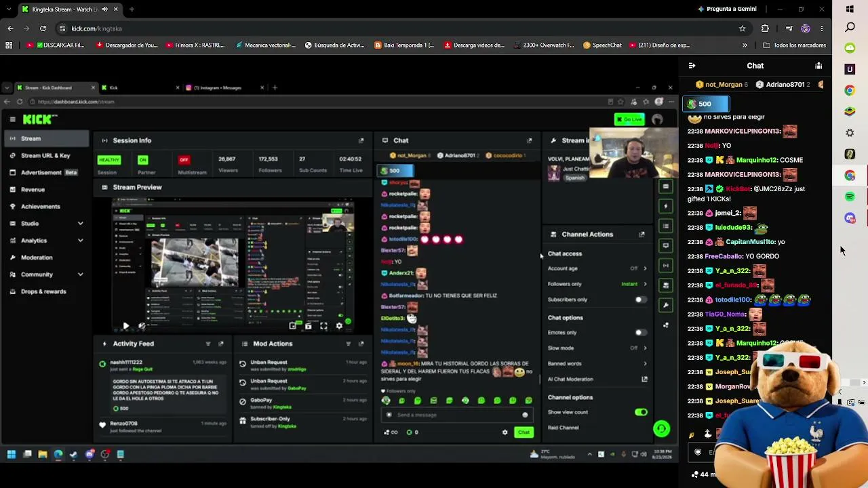The width and height of the screenshot is (868, 488).
Task: Open the Chrome extensions puzzle icon
Action: click(765, 28)
